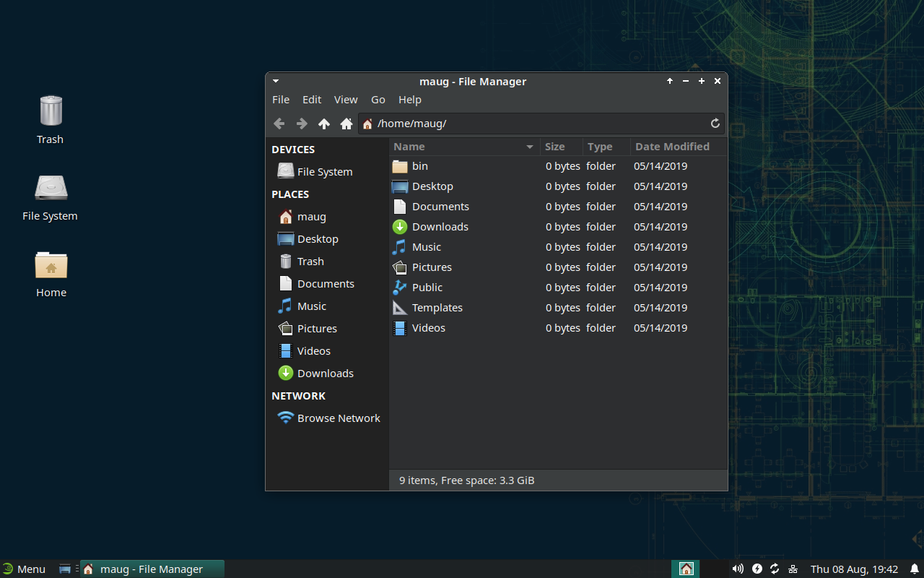This screenshot has width=924, height=578.
Task: Open File System in sidebar devices
Action: pos(324,172)
